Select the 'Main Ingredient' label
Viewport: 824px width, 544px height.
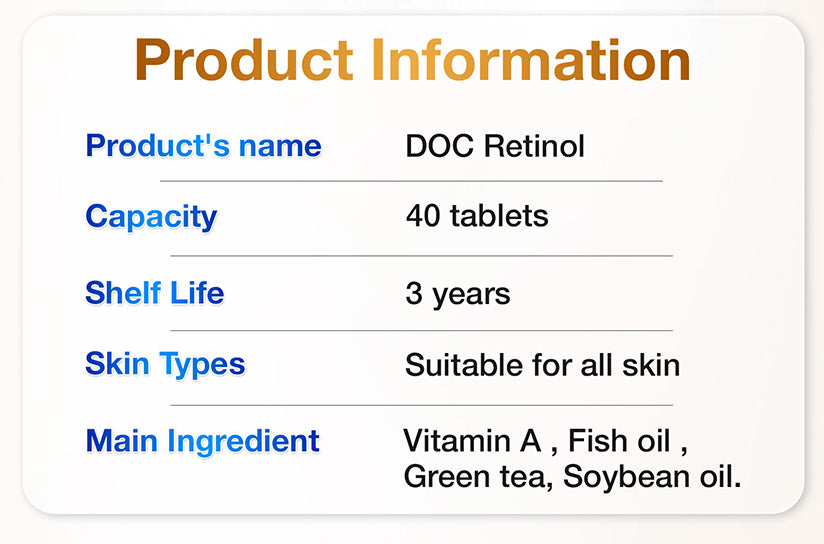coord(203,440)
